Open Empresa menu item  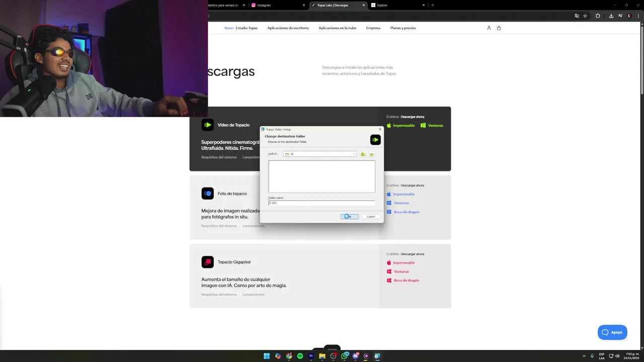pos(373,28)
